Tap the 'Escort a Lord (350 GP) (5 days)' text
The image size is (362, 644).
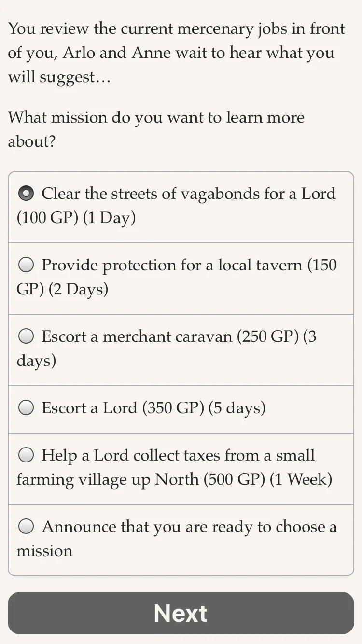(153, 408)
